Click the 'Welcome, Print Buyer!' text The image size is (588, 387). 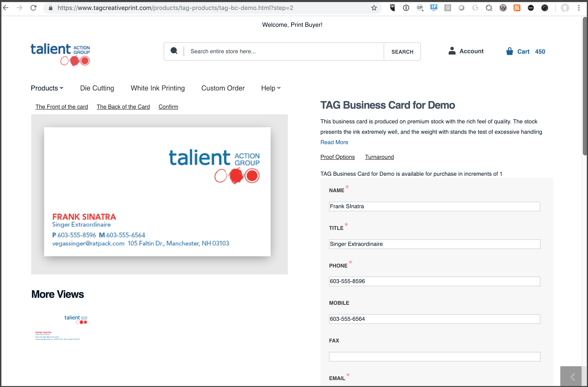pos(292,25)
